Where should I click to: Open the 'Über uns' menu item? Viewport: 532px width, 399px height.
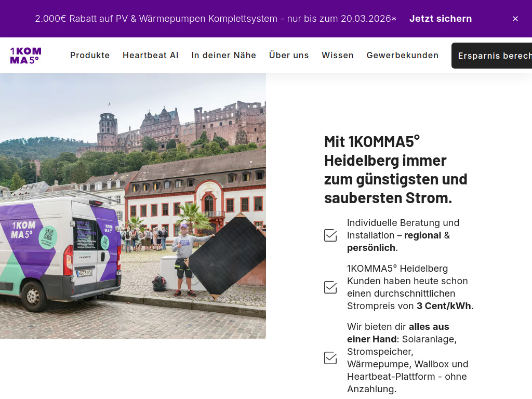pos(289,55)
